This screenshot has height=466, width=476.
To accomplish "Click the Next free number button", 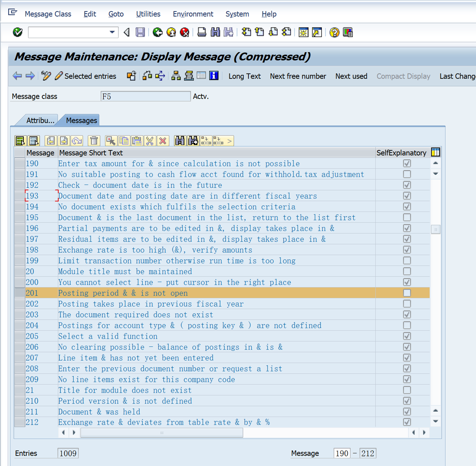I will point(298,76).
